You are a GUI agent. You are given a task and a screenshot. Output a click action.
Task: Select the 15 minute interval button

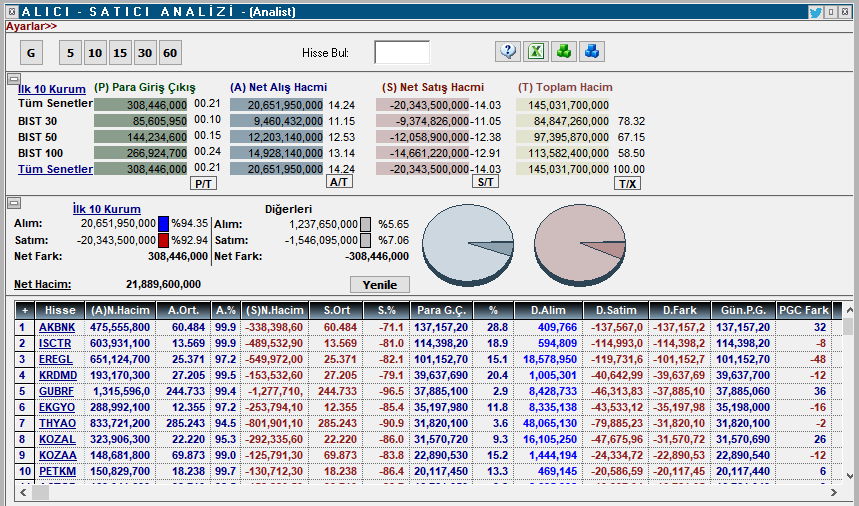pos(120,53)
